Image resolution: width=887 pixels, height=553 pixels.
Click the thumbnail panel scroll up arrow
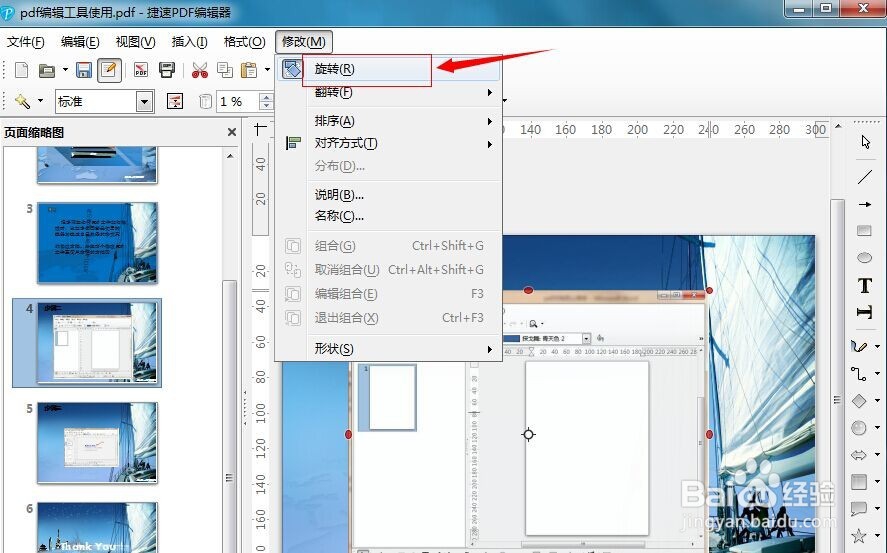[x=230, y=156]
